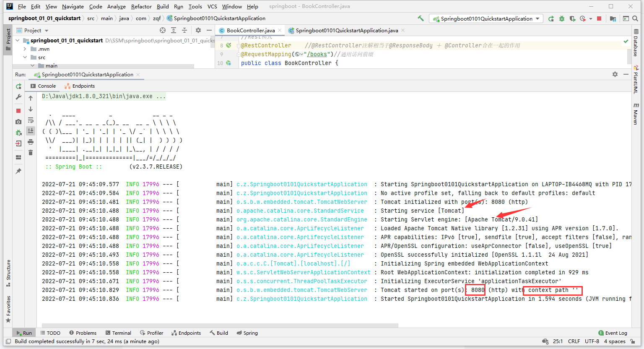Collapse the main folder
This screenshot has width=644, height=349.
[32, 66]
